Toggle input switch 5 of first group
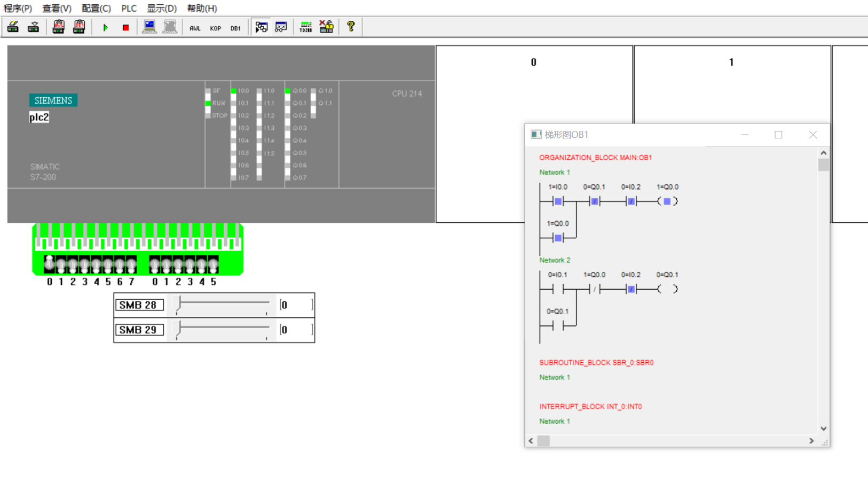Screen dimensions: 868x499 tap(108, 264)
